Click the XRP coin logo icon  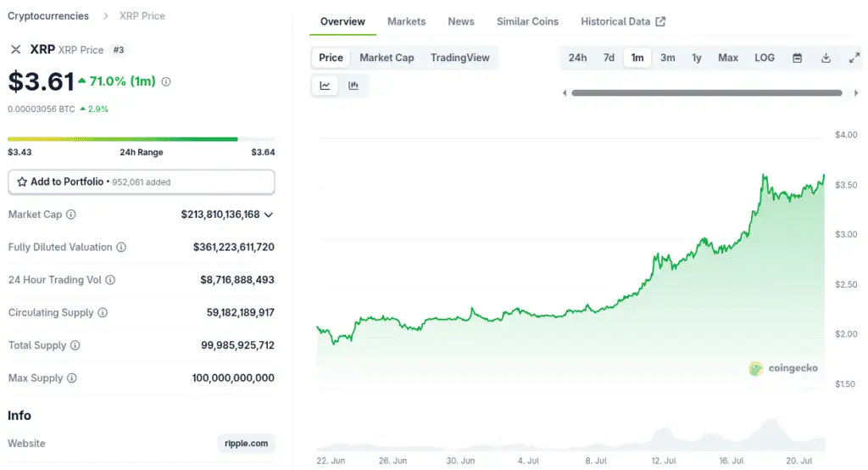[x=16, y=50]
